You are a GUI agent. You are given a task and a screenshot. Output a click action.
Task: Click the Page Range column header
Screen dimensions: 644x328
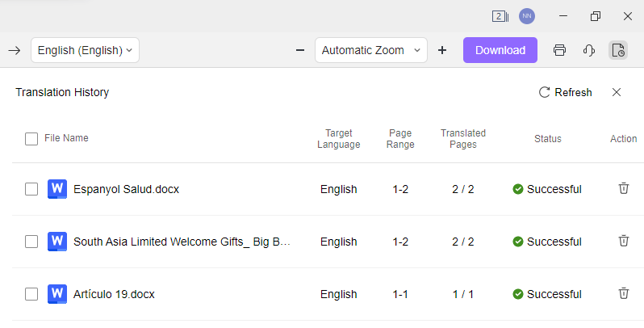click(400, 139)
